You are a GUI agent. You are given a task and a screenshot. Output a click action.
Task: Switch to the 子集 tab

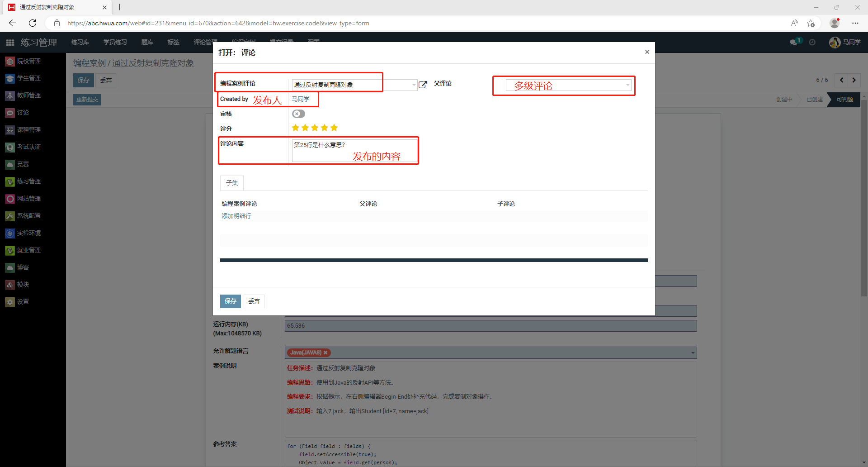pos(232,183)
